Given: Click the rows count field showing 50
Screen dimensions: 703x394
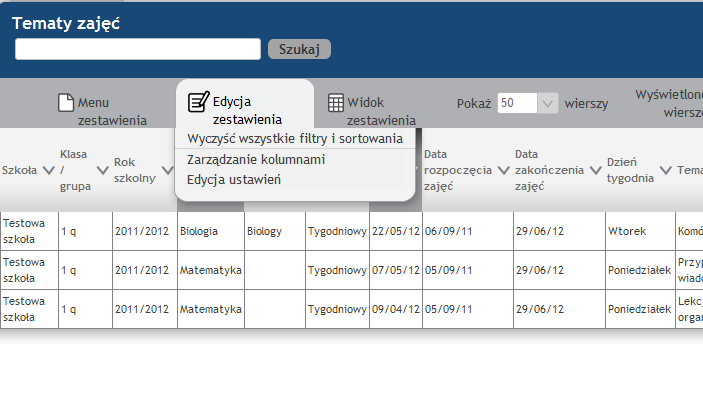Looking at the screenshot, I should (517, 103).
